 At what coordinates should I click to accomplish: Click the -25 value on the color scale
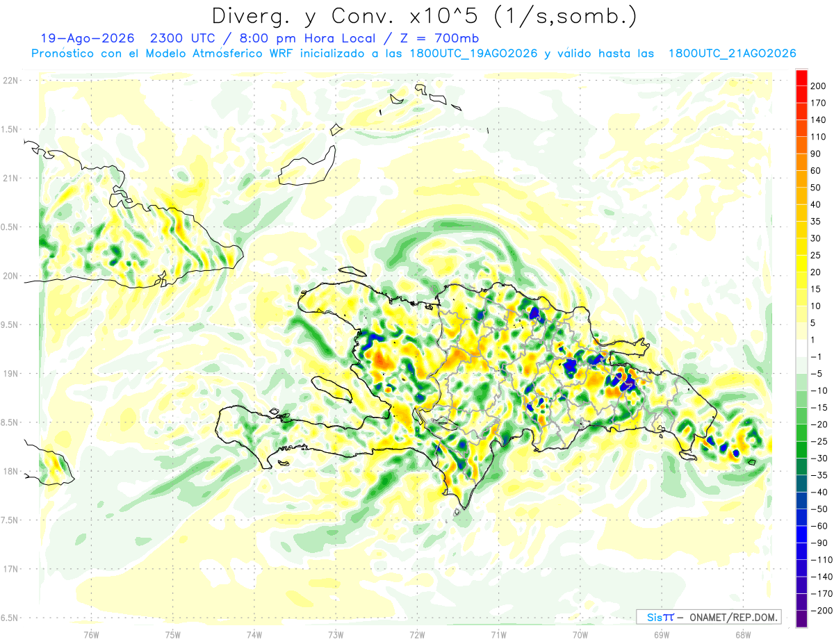click(818, 442)
